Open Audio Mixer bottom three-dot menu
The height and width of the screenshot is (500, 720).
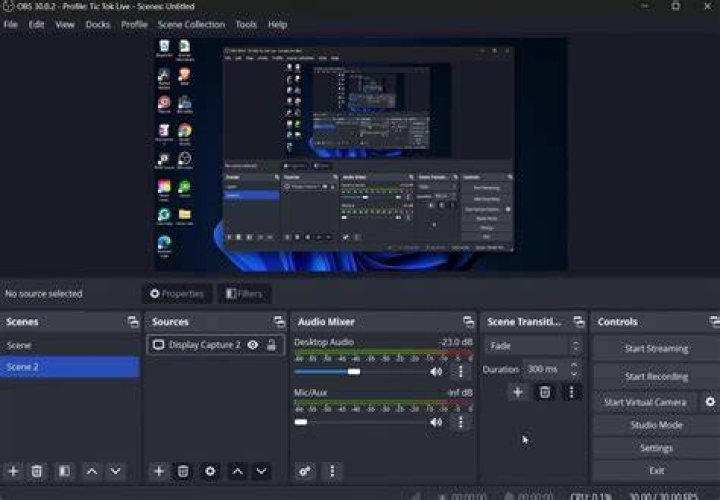[x=332, y=471]
